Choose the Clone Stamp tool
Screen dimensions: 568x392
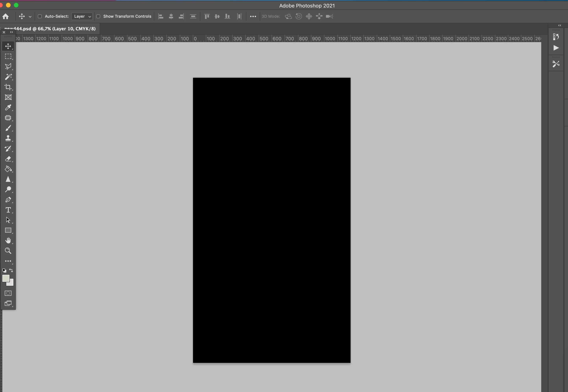(x=8, y=138)
